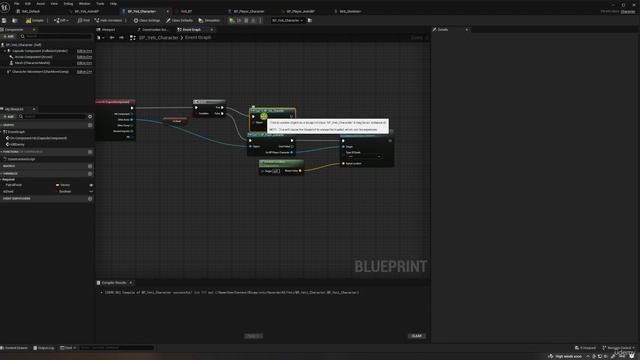The image size is (640, 360).
Task: Click the Find toolbar button
Action: click(x=84, y=20)
